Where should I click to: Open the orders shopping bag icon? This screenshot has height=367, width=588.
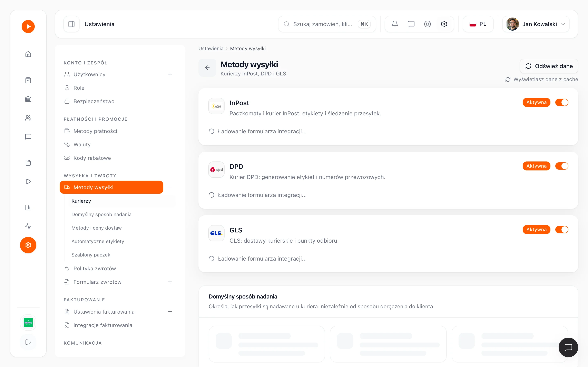tap(28, 80)
